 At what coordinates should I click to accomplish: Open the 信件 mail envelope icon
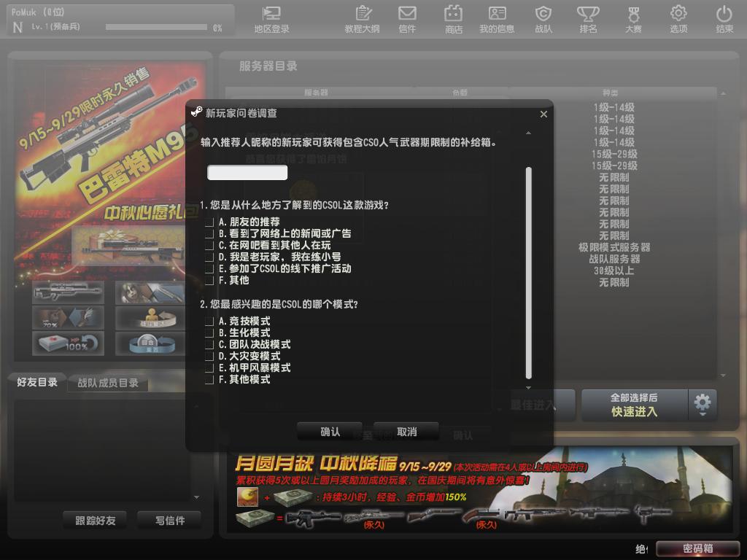tap(407, 19)
